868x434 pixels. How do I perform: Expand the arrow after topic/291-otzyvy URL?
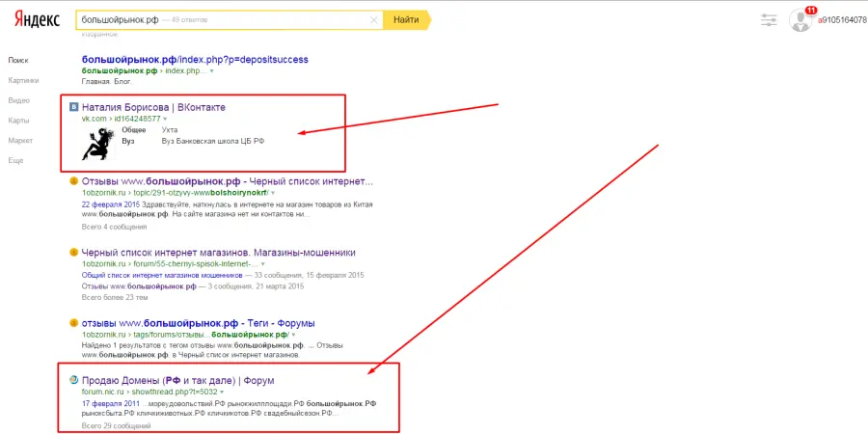click(x=273, y=193)
